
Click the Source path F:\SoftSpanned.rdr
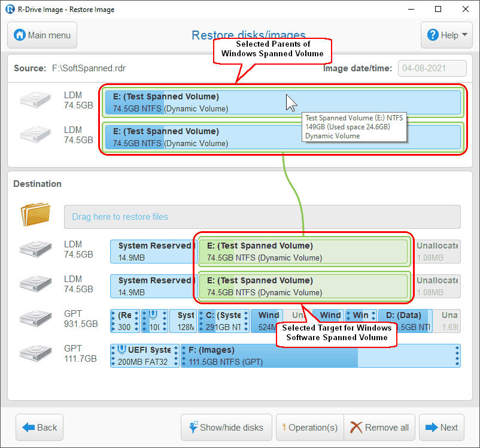coord(89,68)
